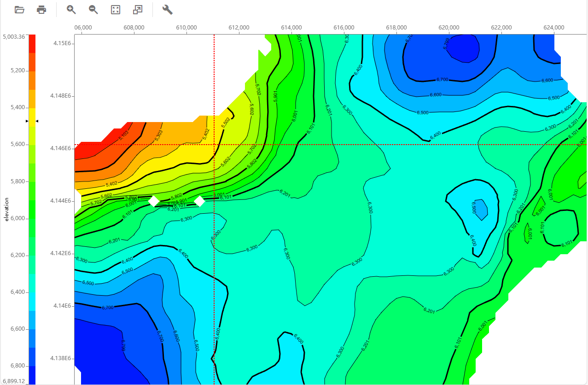Select the right white diamond marker

pos(200,201)
